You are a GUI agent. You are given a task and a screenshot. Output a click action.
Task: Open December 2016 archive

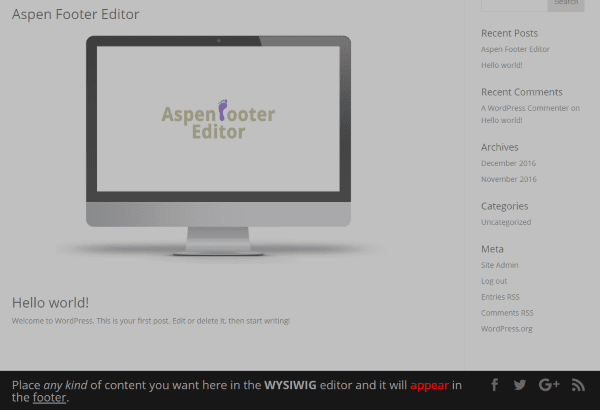508,163
